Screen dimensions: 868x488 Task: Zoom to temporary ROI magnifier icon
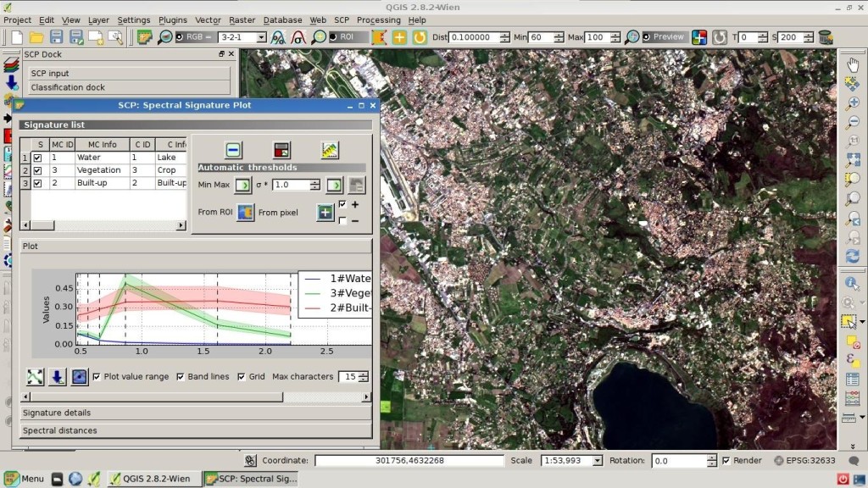click(319, 37)
